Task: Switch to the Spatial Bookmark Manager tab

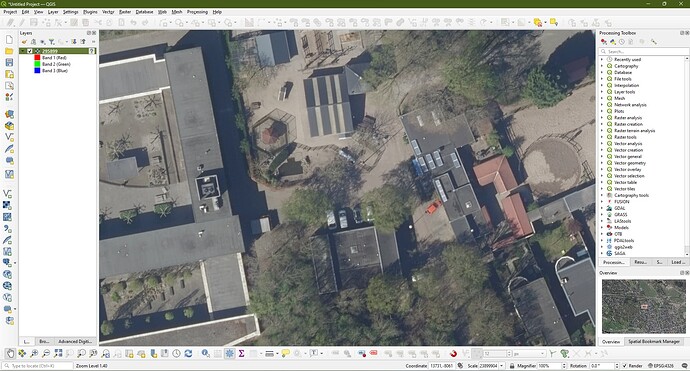Action: pos(654,342)
